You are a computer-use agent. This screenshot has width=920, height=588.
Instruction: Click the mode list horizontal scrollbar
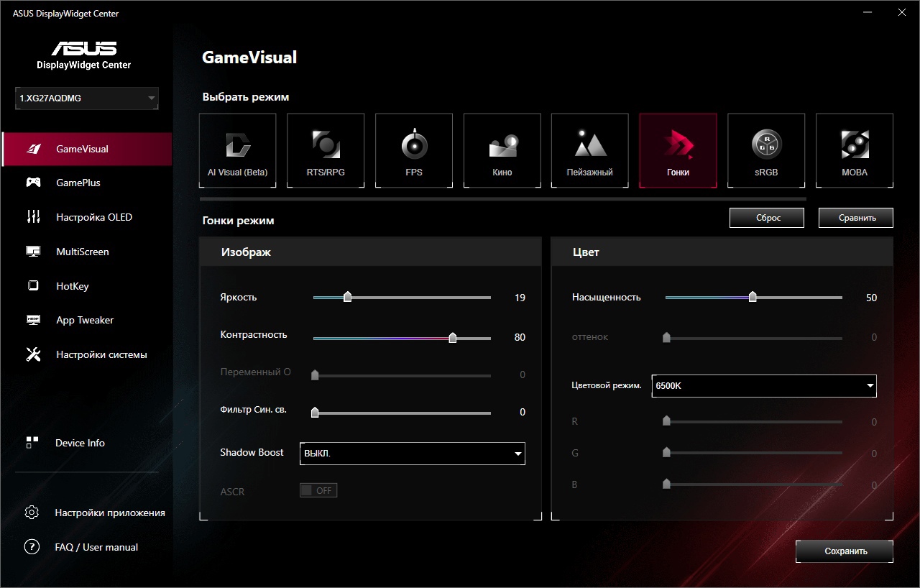pos(502,199)
